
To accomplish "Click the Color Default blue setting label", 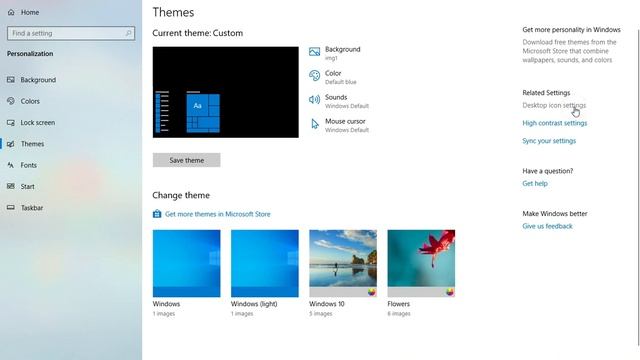I will coord(340,77).
